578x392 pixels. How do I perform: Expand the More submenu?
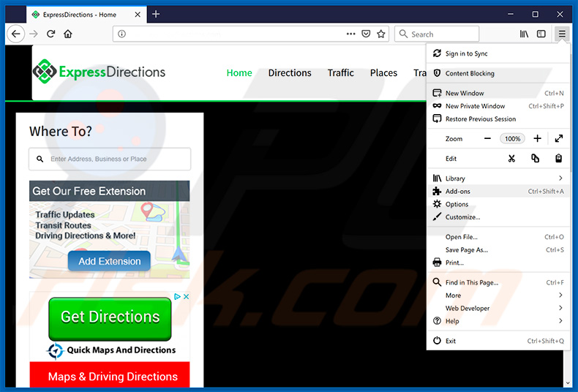pyautogui.click(x=498, y=295)
